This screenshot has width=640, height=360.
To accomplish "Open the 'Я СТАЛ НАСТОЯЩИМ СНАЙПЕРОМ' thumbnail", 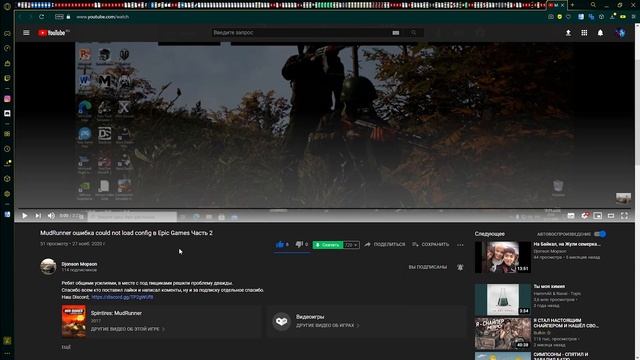I will [502, 333].
